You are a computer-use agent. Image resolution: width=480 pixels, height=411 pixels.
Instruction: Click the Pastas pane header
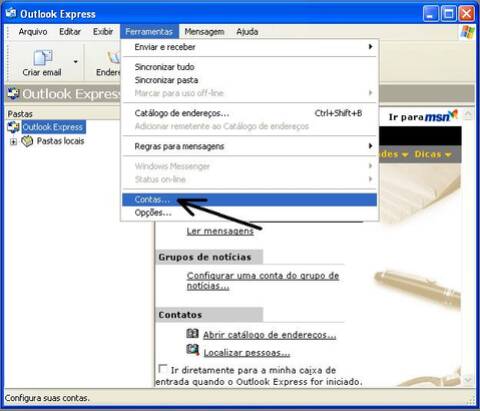tap(63, 114)
